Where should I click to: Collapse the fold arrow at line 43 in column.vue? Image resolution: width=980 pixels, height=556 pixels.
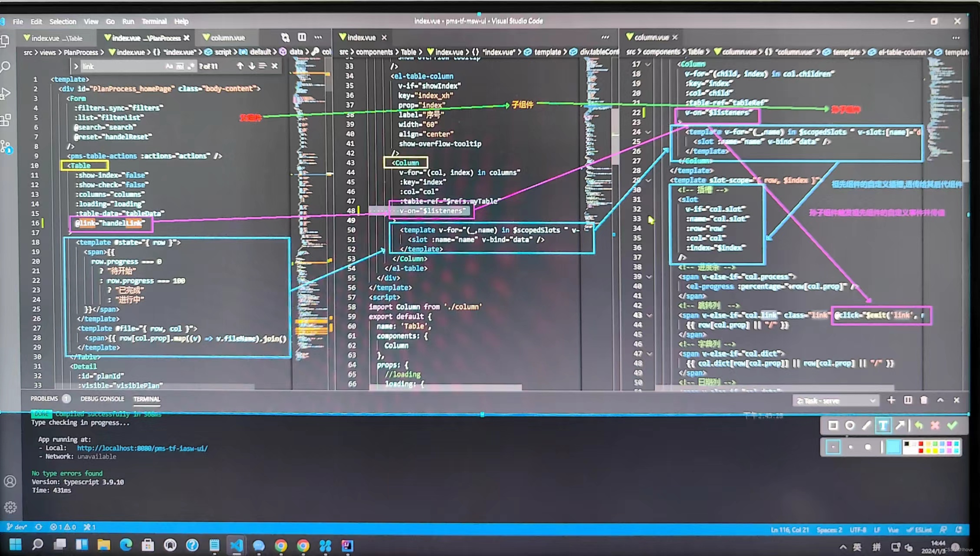[649, 315]
